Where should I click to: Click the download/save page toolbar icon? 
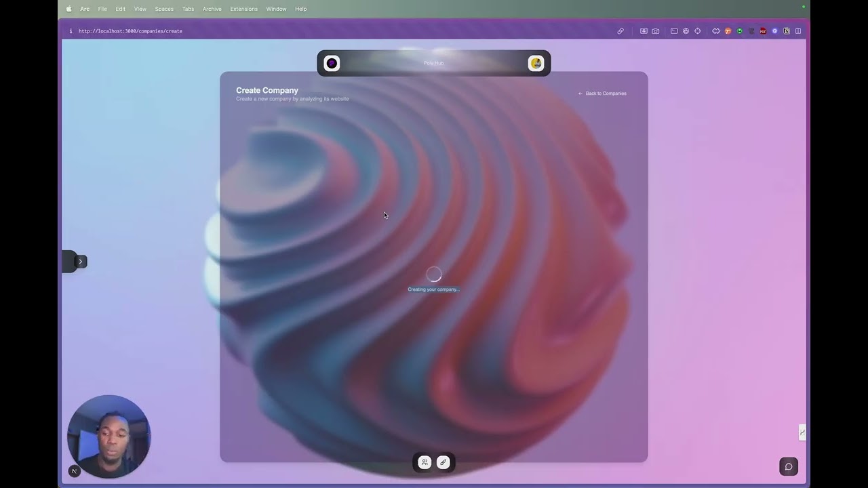pos(644,31)
